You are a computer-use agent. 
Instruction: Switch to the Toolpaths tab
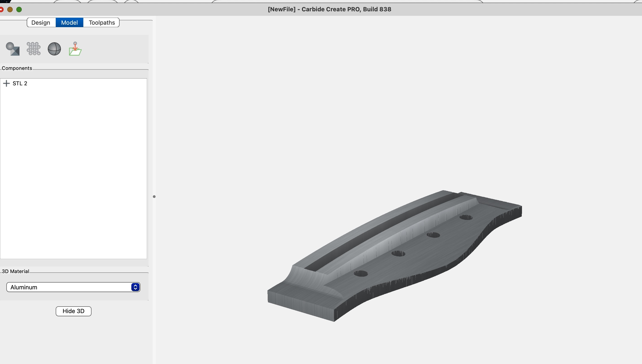(102, 22)
